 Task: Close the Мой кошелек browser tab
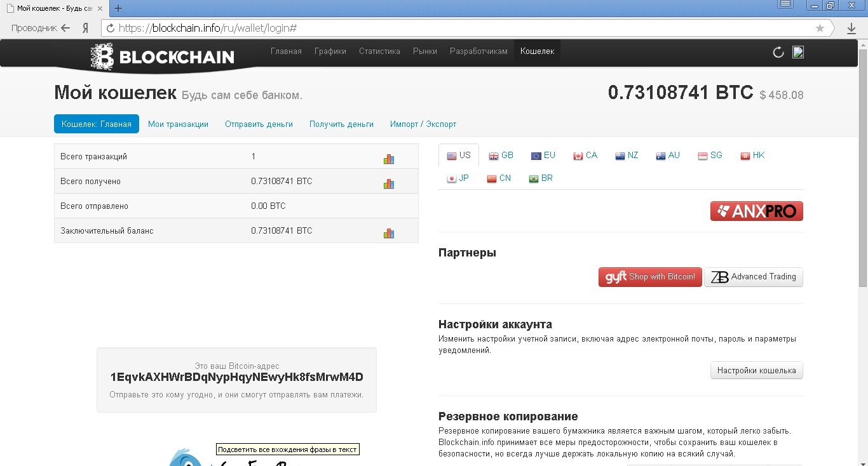[x=100, y=8]
